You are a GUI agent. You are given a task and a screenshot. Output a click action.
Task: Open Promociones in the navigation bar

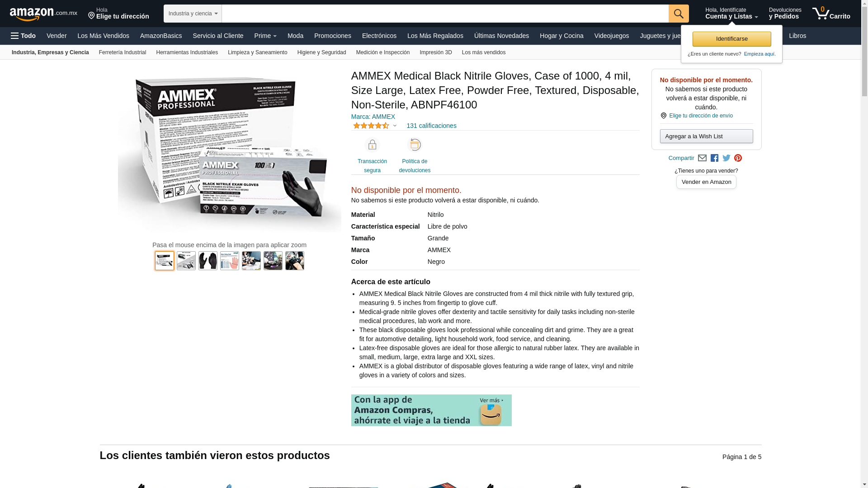pos(332,36)
